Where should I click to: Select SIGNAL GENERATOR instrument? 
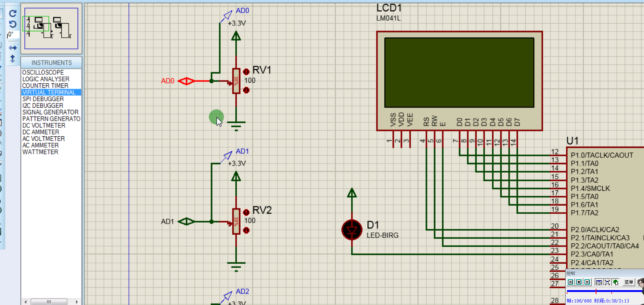click(51, 112)
